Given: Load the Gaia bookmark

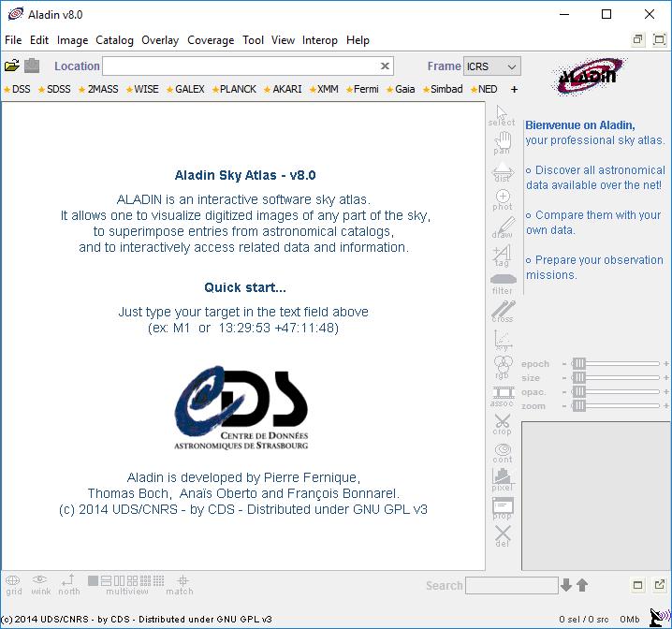Looking at the screenshot, I should pyautogui.click(x=401, y=89).
